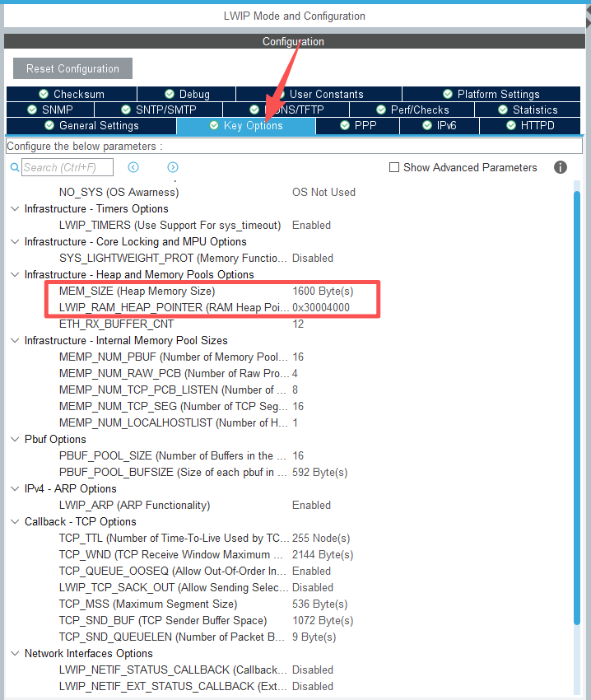Collapse Infrastructure - Core Locking and MPU Options
Image resolution: width=591 pixels, height=700 pixels.
point(15,241)
